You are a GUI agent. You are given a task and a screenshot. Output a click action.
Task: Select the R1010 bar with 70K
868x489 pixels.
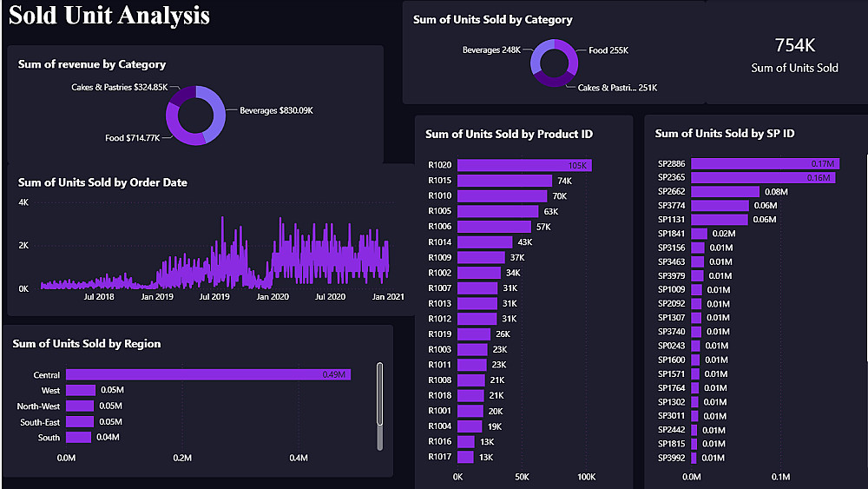coord(502,196)
